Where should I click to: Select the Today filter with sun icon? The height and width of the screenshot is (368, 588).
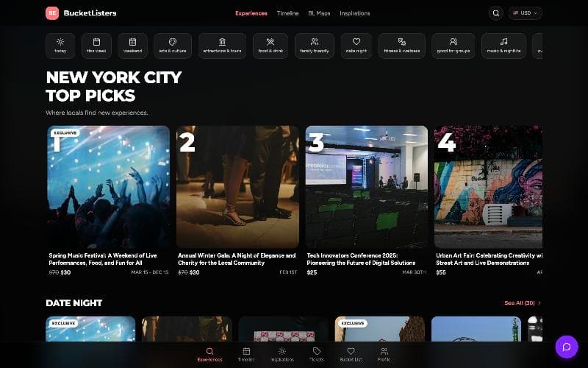click(60, 46)
